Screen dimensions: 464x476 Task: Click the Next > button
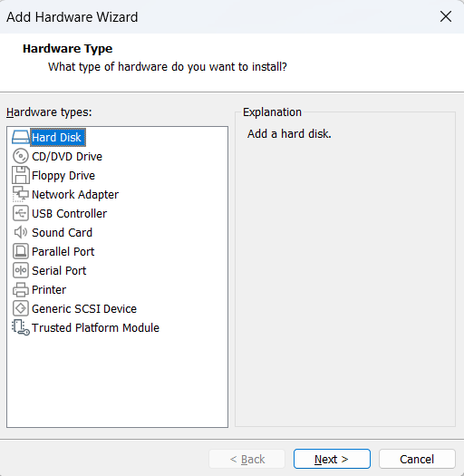[332, 459]
